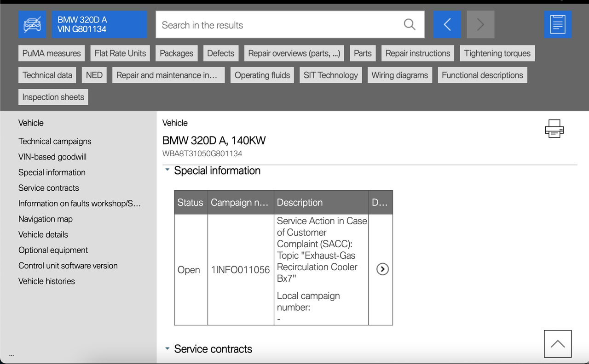Select VIN-based goodwill in the sidebar
This screenshot has width=589, height=364.
[x=52, y=157]
